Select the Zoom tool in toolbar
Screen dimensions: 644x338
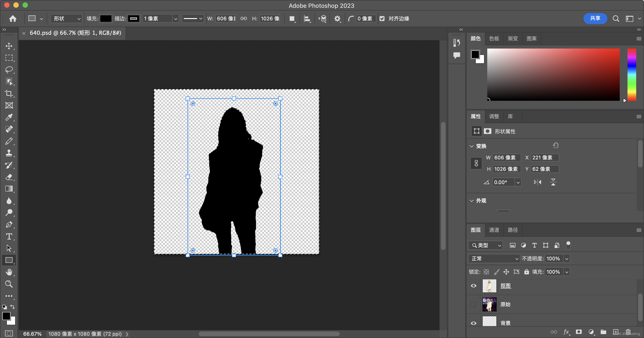9,284
